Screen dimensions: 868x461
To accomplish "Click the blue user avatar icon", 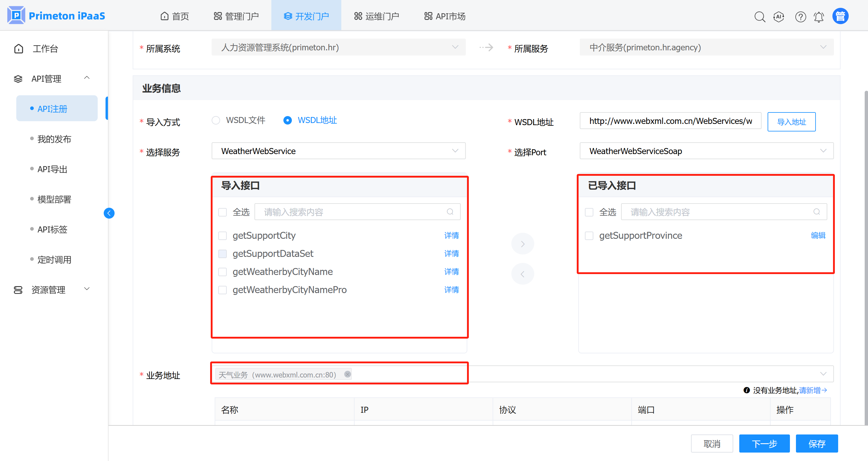I will 840,16.
